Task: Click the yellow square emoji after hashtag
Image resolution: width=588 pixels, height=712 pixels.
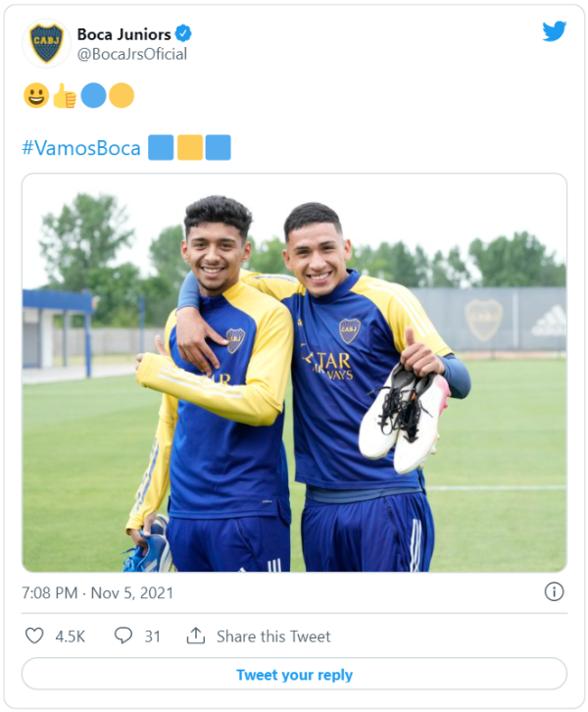Action: click(190, 148)
